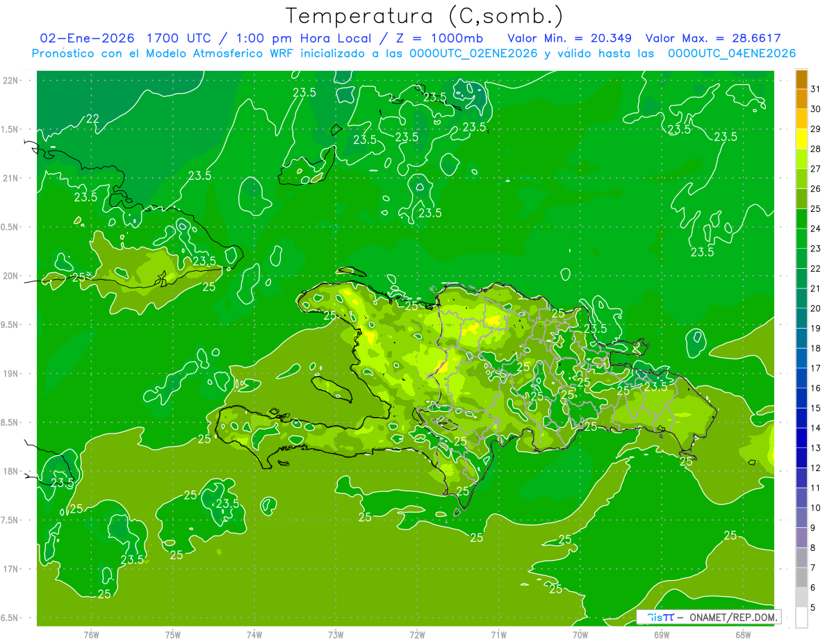The image size is (834, 644).
Task: Click the color scale label '15'
Action: 816,408
